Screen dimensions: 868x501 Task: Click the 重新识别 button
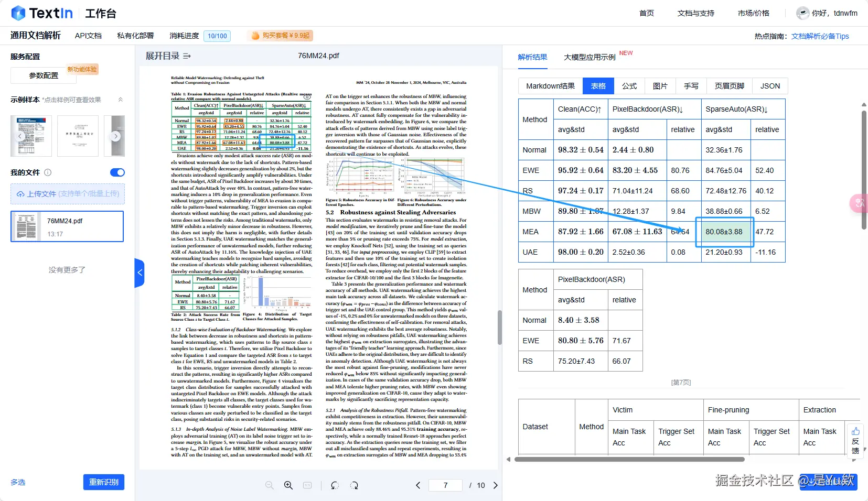tap(103, 482)
